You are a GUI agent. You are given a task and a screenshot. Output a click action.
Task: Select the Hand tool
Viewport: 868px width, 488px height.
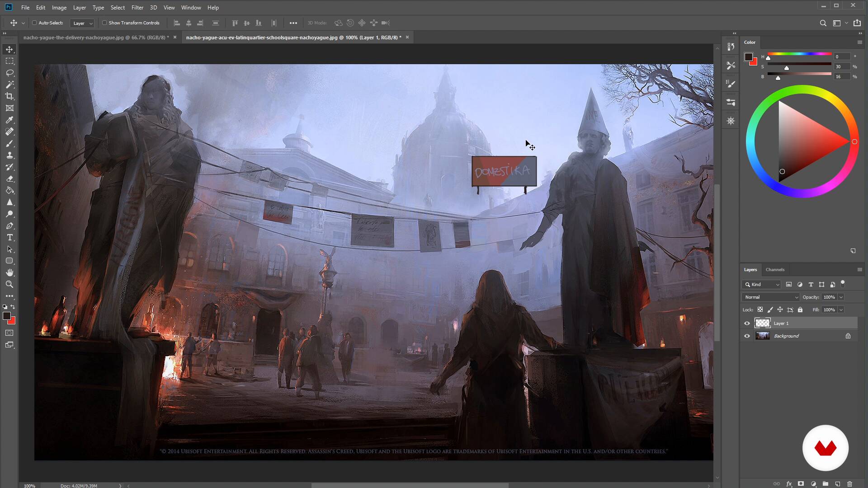[x=9, y=272]
